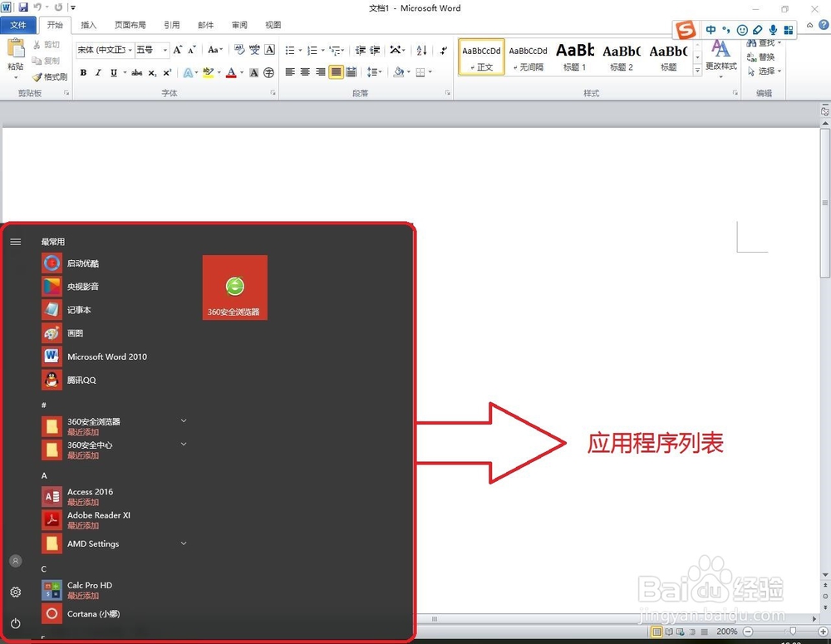
Task: Expand the styles gallery with the More arrow
Action: click(x=697, y=70)
